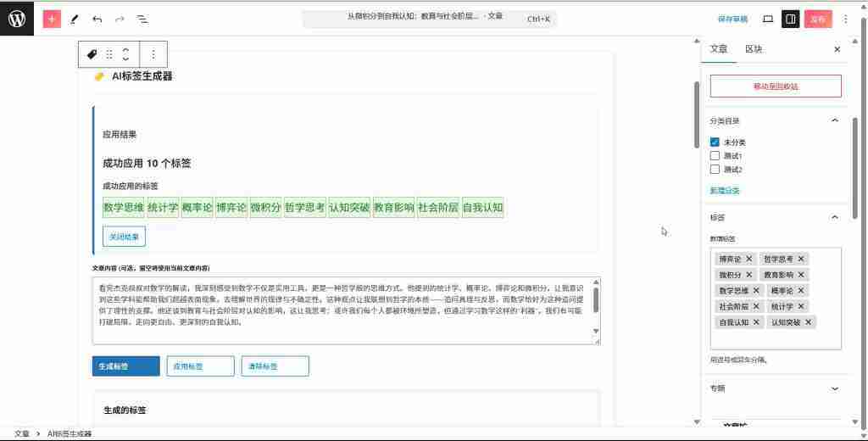Check the 测试2 category checkbox

(715, 169)
